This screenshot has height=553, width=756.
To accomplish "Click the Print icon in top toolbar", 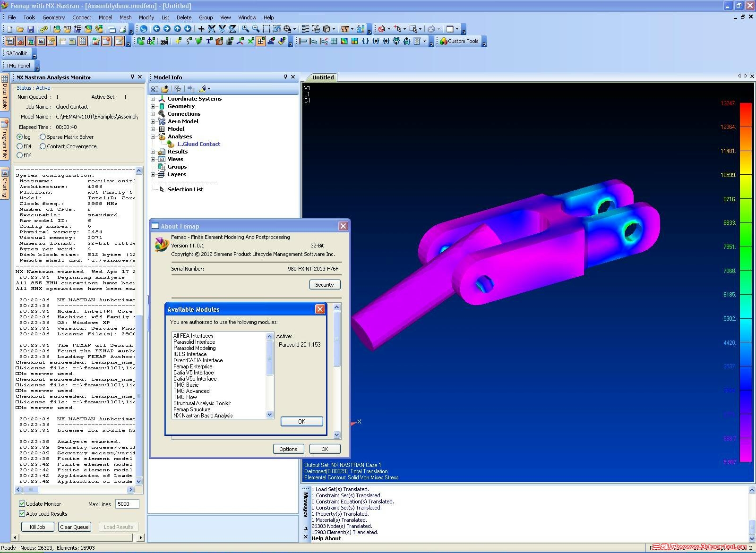I will pos(122,29).
